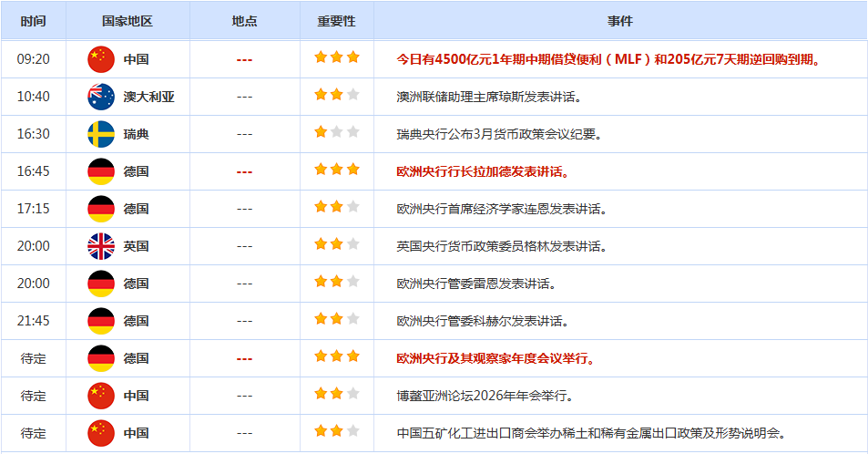Click the 中国 label in the 09:20 row
The height and width of the screenshot is (454, 868).
click(x=137, y=59)
